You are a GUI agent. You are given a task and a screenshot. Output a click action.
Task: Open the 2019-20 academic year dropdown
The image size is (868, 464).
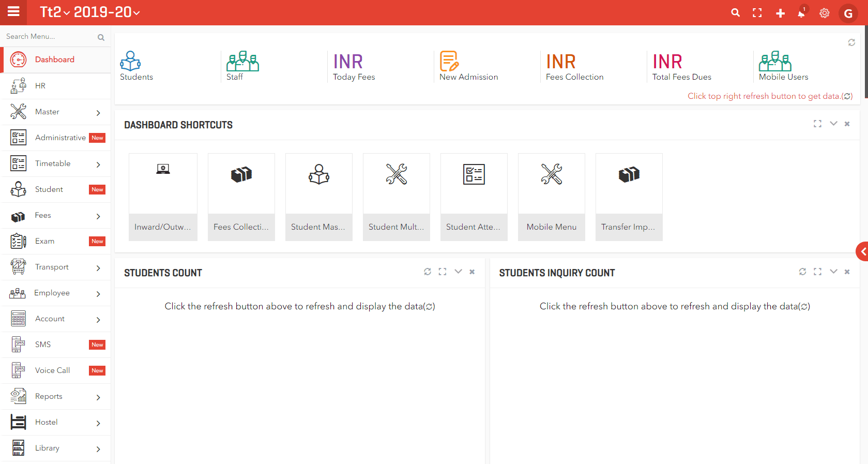(x=106, y=12)
